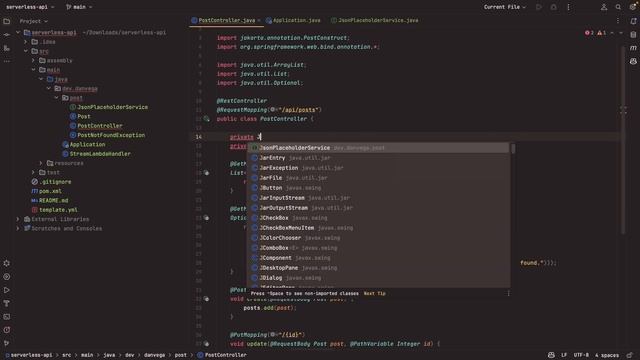Click the 4 spaces indent status entry
The height and width of the screenshot is (360, 640).
(x=607, y=355)
